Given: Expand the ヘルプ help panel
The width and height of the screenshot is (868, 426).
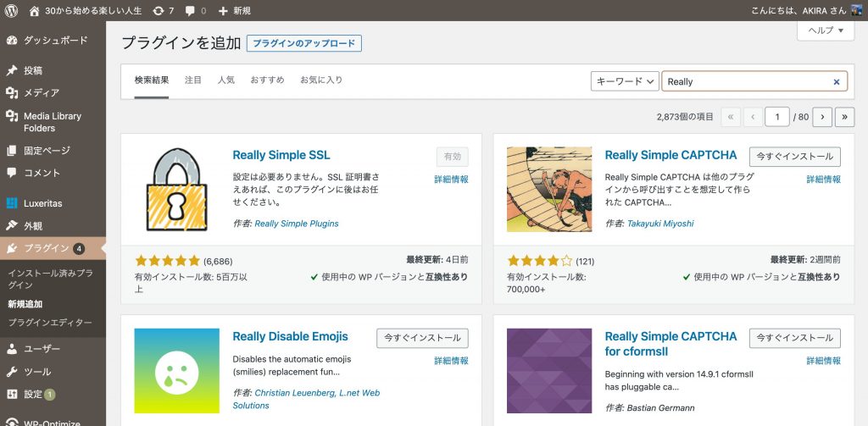Looking at the screenshot, I should (826, 30).
